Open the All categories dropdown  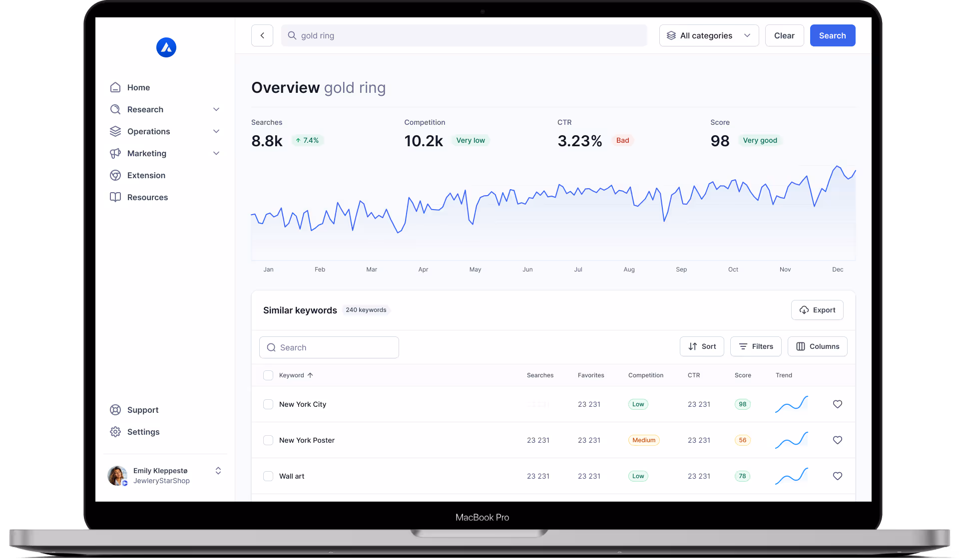(709, 35)
